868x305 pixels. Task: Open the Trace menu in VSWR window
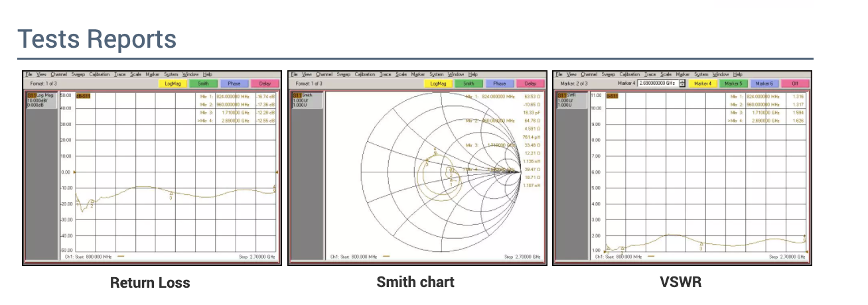tap(650, 74)
